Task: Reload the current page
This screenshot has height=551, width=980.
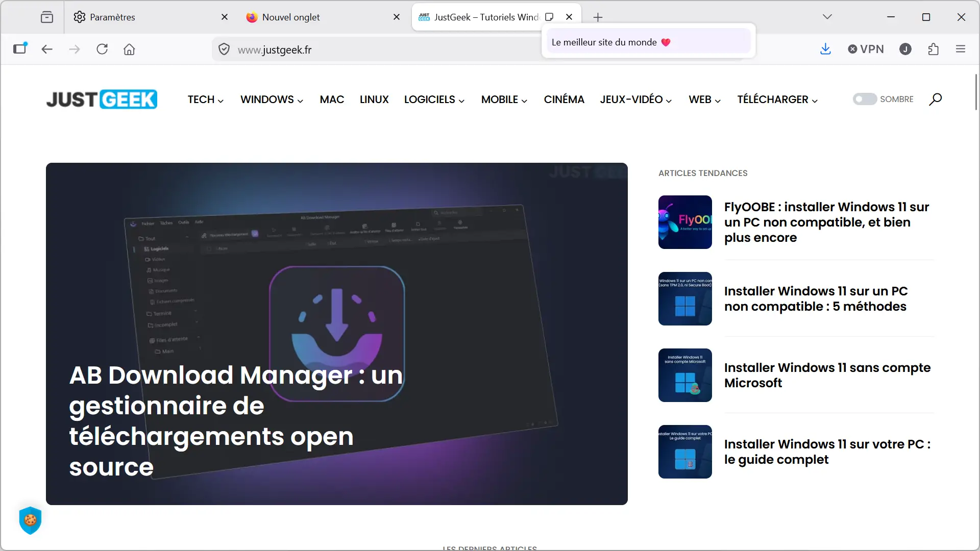Action: click(102, 49)
